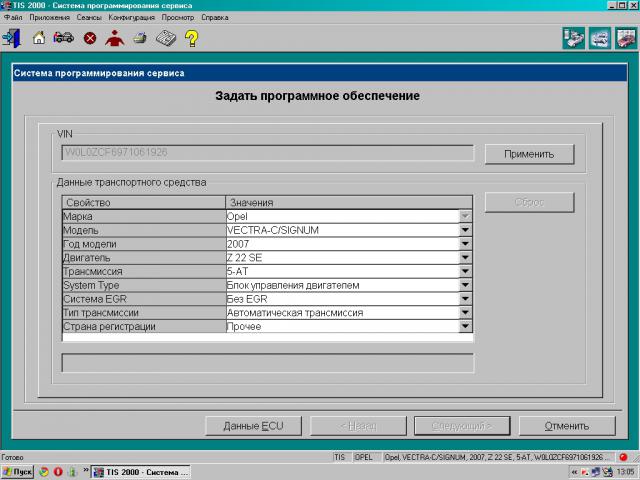
Task: Click the Значения column header
Action: click(x=349, y=202)
